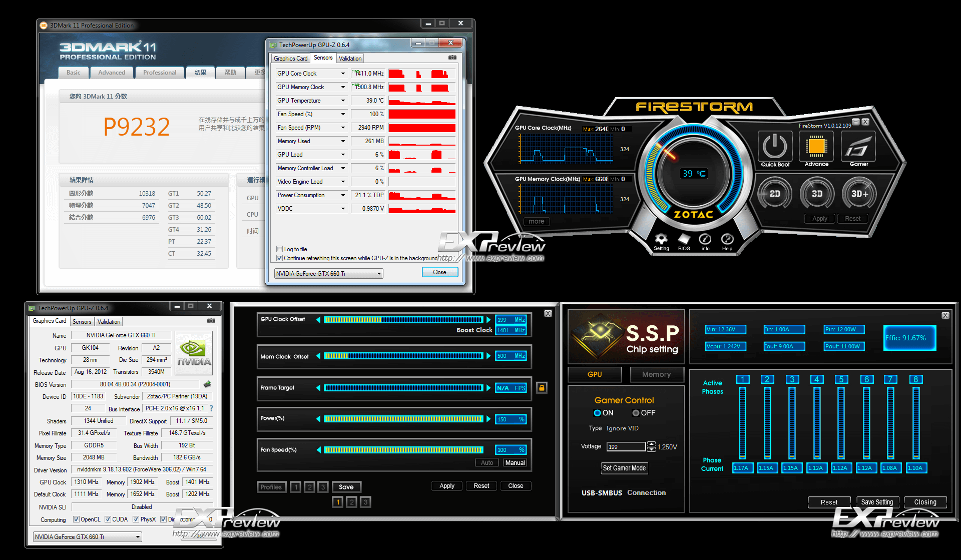Toggle the Frame Target lock icon
Image resolution: width=961 pixels, height=560 pixels.
point(542,387)
